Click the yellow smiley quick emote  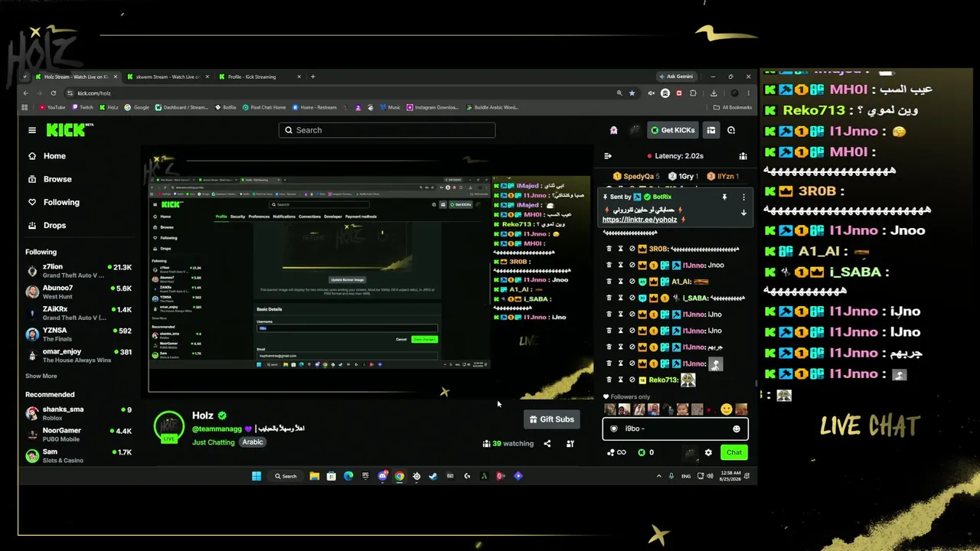[726, 409]
